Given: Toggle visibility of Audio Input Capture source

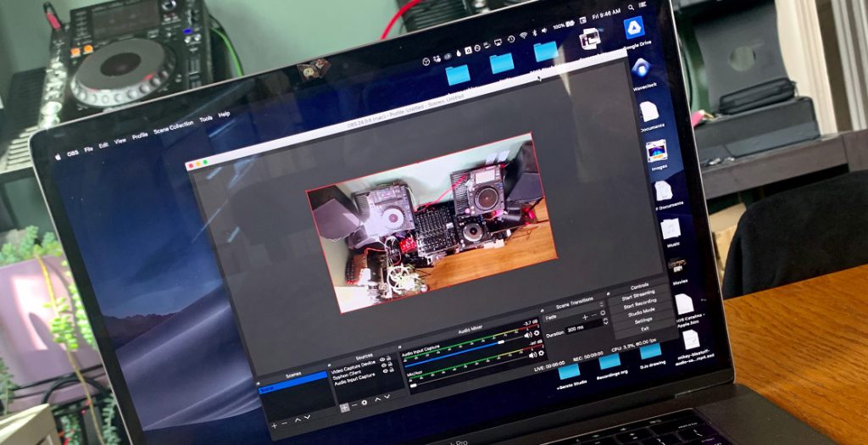Looking at the screenshot, I should pos(386,371).
